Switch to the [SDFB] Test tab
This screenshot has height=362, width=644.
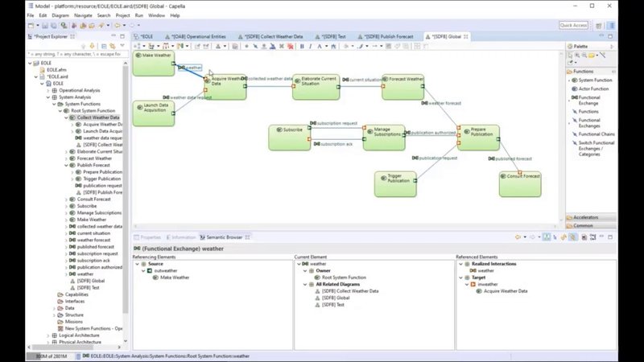coord(332,36)
